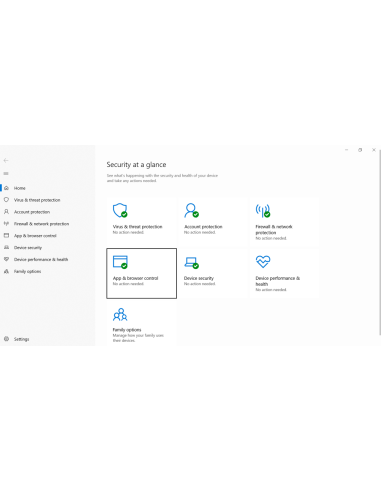This screenshot has height=492, width=381.
Task: Click 'No action needed.' under Device security
Action: coord(200,284)
